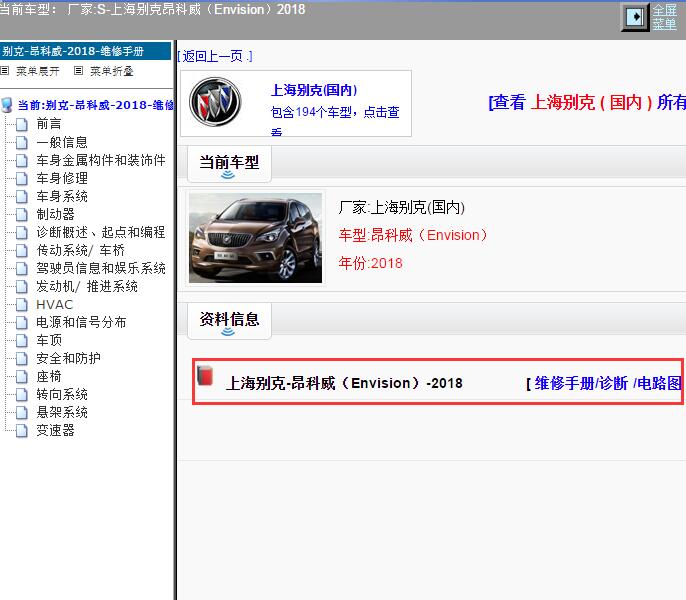Click the 菜单展开 list icon

point(5,70)
